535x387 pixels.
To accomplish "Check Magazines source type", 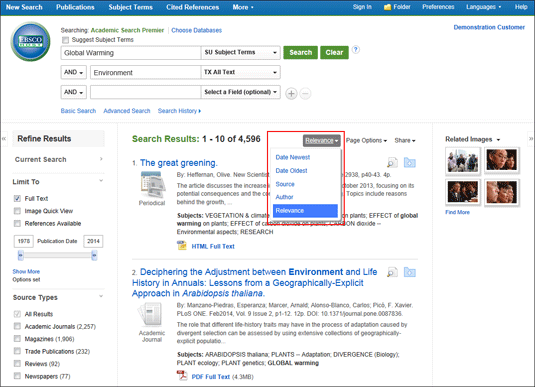I will (x=17, y=339).
